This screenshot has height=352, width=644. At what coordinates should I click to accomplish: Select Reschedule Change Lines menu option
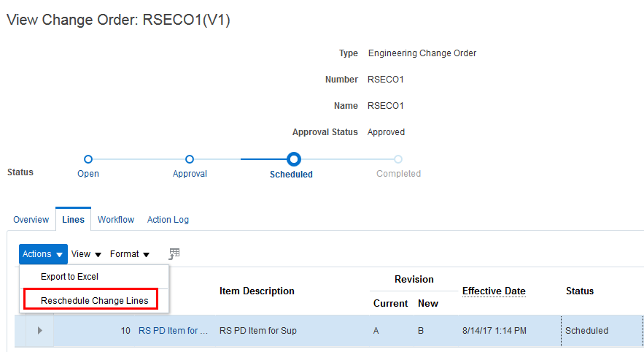click(x=94, y=300)
